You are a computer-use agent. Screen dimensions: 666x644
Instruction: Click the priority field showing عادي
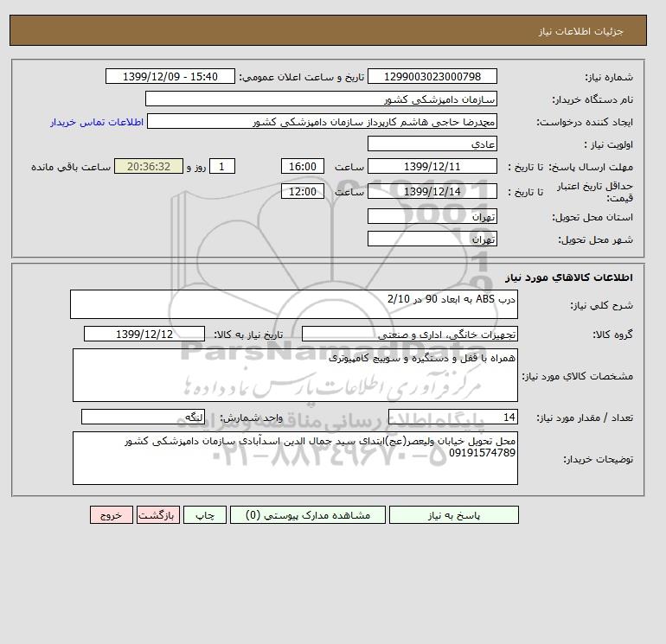pyautogui.click(x=432, y=143)
